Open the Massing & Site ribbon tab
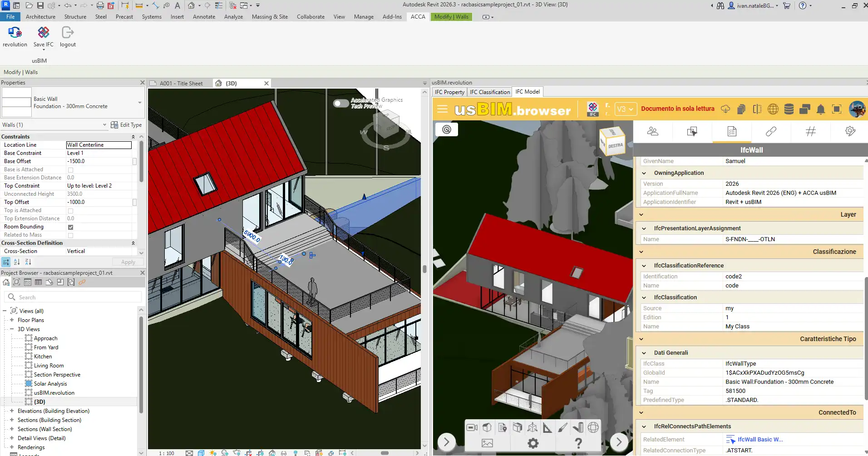The width and height of the screenshot is (868, 456). (270, 17)
